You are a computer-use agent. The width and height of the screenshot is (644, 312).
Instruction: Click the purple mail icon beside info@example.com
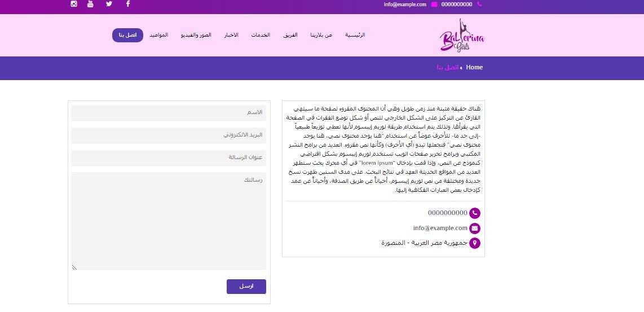pyautogui.click(x=475, y=228)
